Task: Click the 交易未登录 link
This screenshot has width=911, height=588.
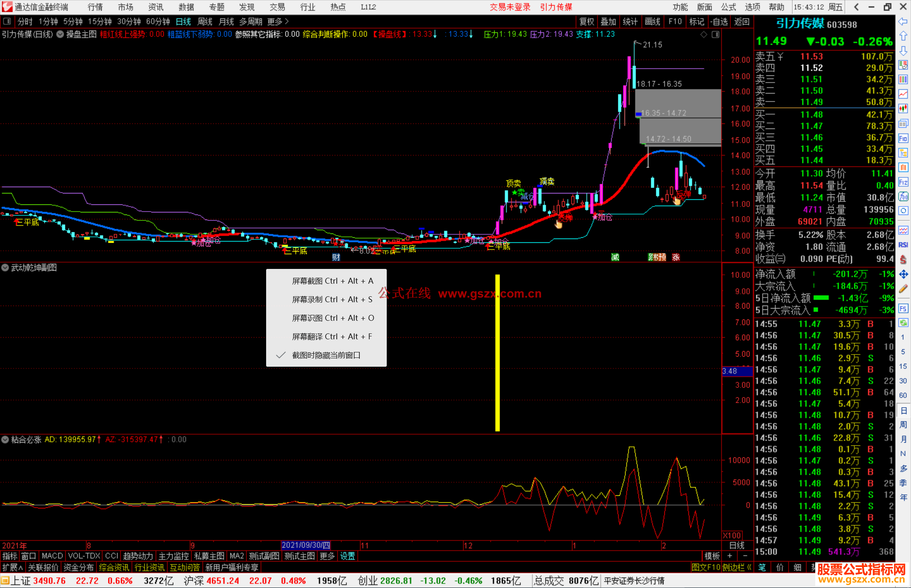Action: pos(510,7)
